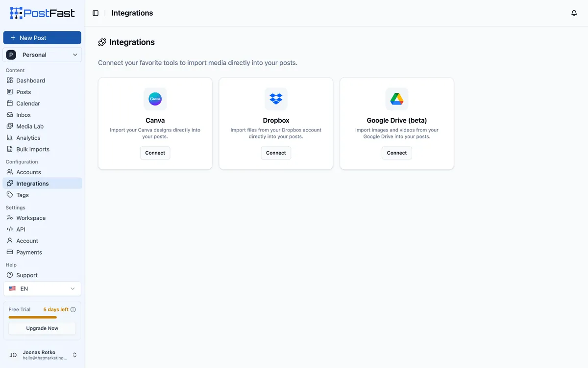Click the Upgrade Now button
Screen dimensions: 588x368
(42, 328)
